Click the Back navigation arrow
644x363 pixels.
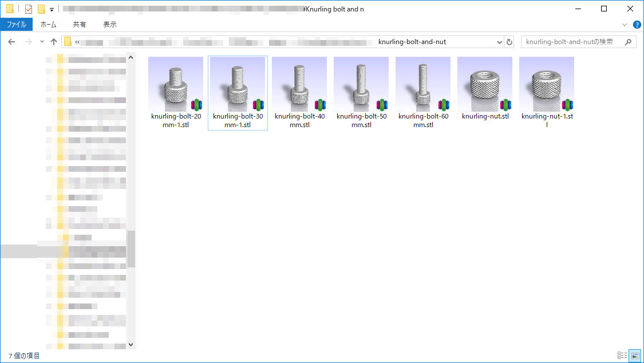[x=11, y=42]
